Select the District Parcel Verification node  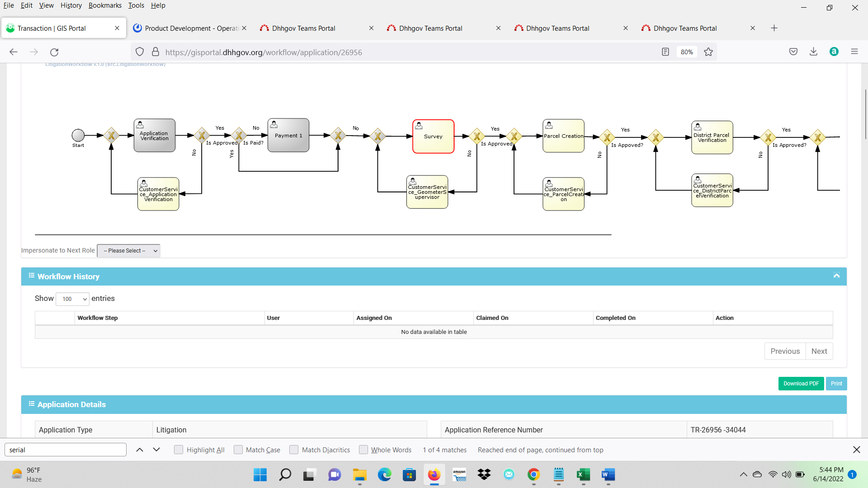coord(712,137)
